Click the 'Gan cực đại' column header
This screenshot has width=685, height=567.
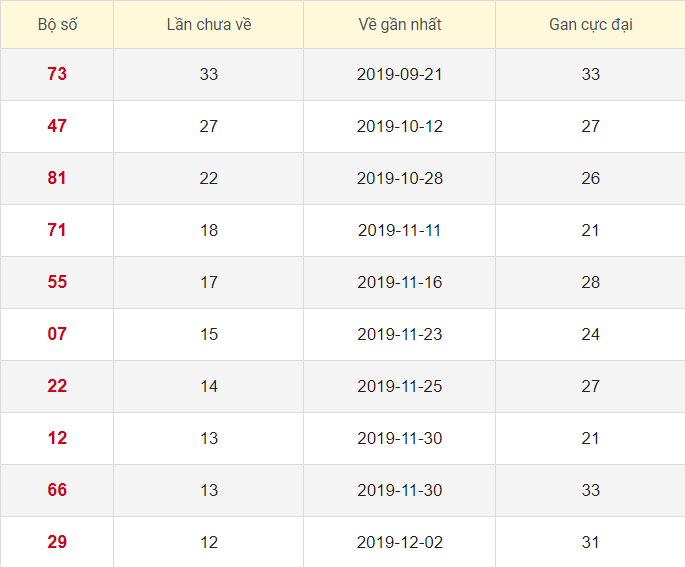point(590,24)
